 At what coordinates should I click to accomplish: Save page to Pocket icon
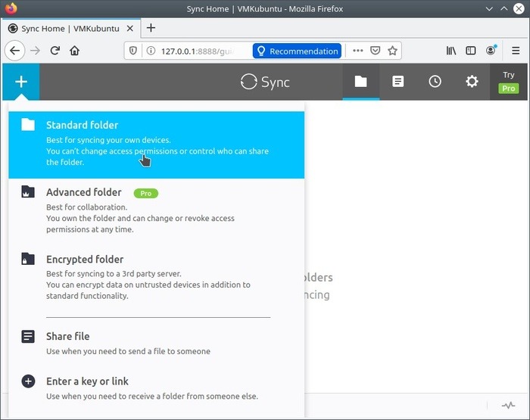[x=376, y=51]
